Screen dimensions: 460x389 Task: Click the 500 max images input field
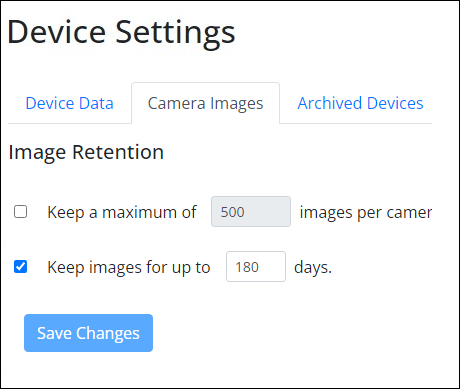pyautogui.click(x=251, y=212)
